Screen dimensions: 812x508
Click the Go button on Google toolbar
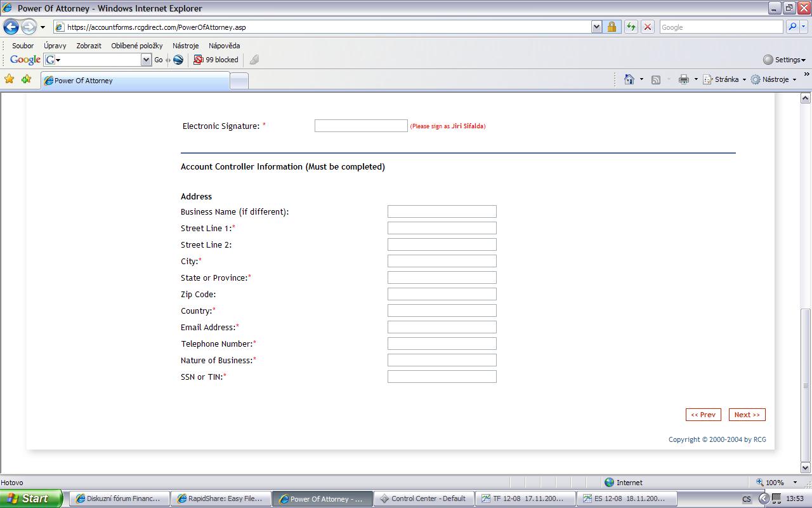click(x=159, y=60)
